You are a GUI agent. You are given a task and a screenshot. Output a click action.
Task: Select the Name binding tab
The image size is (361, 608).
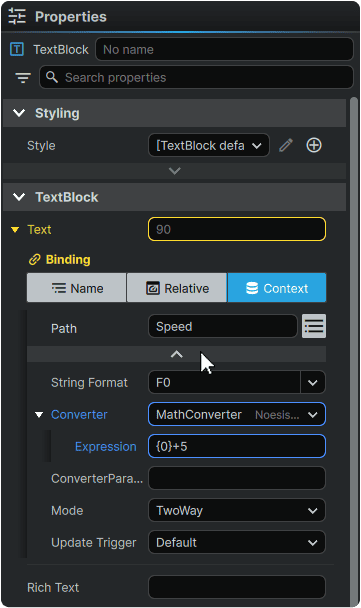(x=76, y=288)
